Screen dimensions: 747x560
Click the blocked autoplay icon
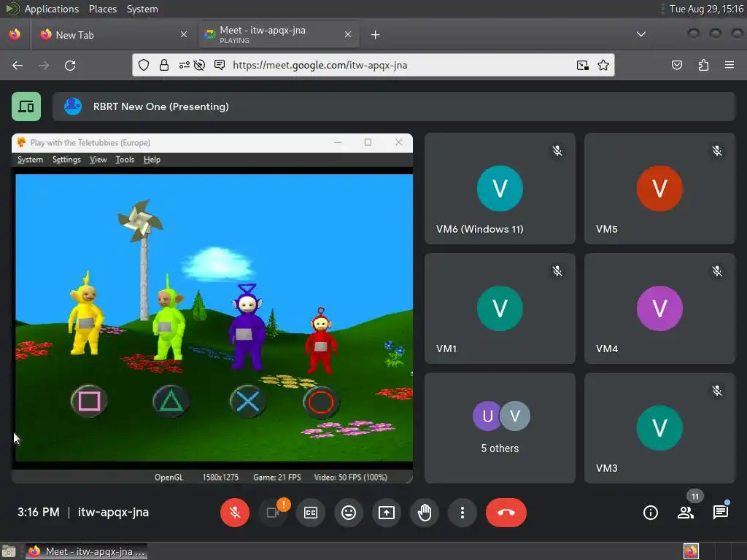(x=200, y=65)
